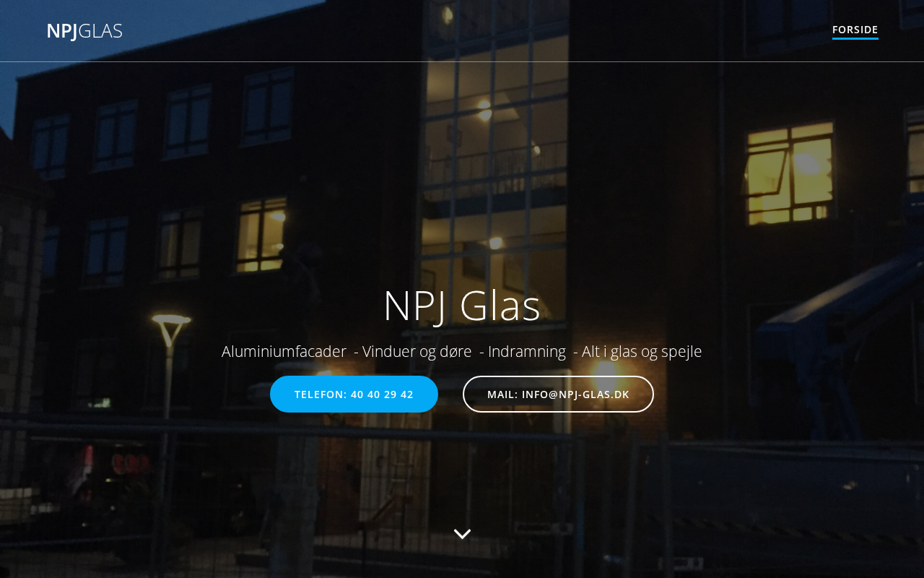Select the large NPJ Glas heading

pos(462,306)
